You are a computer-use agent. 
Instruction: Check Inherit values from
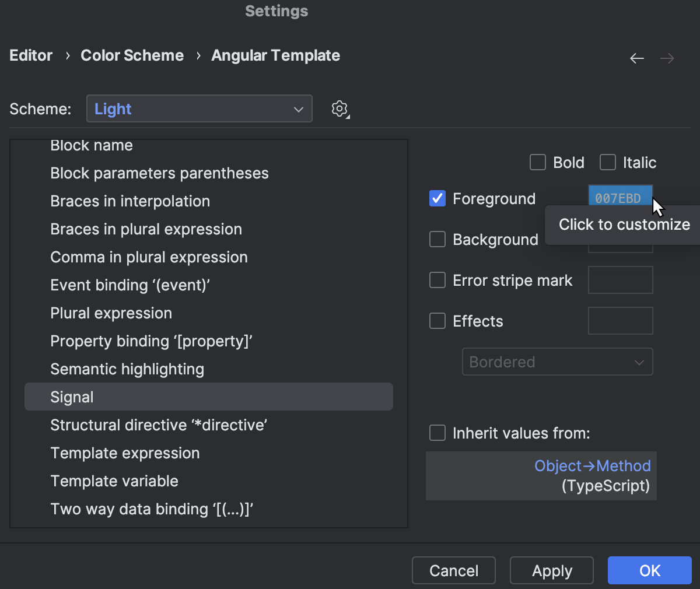437,433
